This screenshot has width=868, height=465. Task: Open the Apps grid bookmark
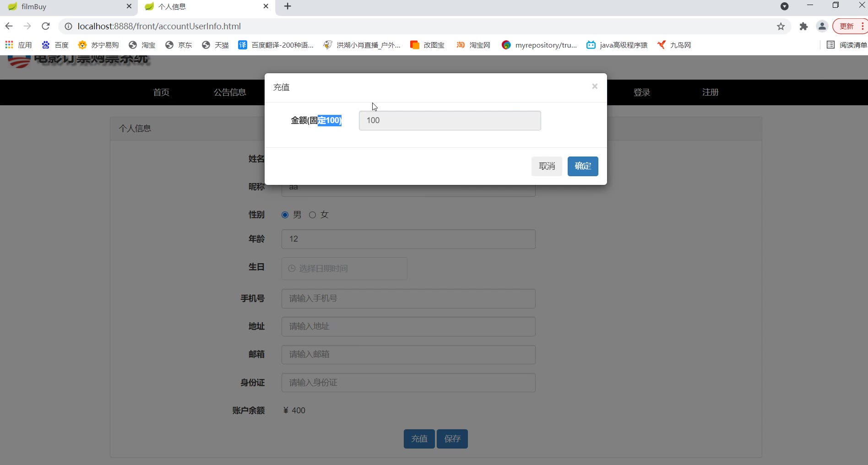(18, 45)
